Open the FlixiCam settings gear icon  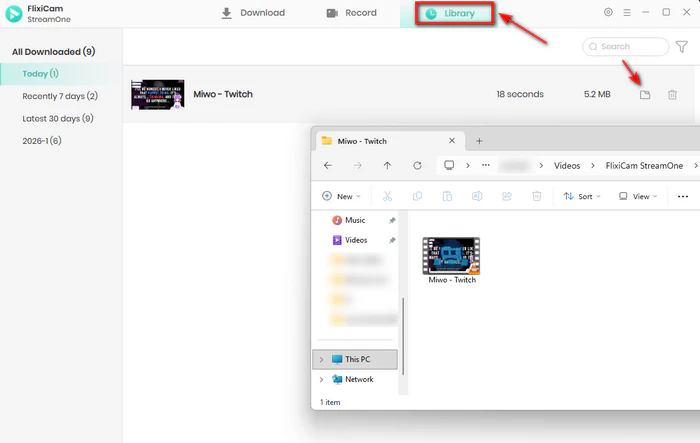[609, 13]
